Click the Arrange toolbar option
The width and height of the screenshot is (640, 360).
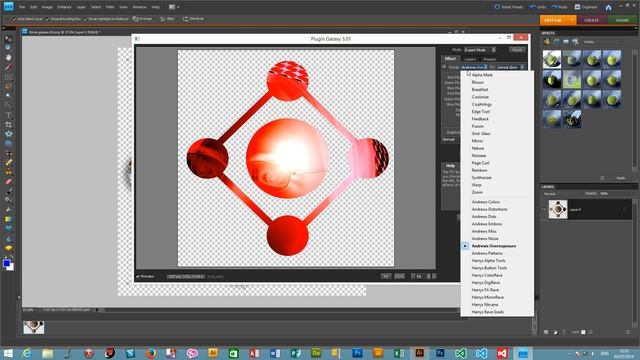(x=142, y=19)
